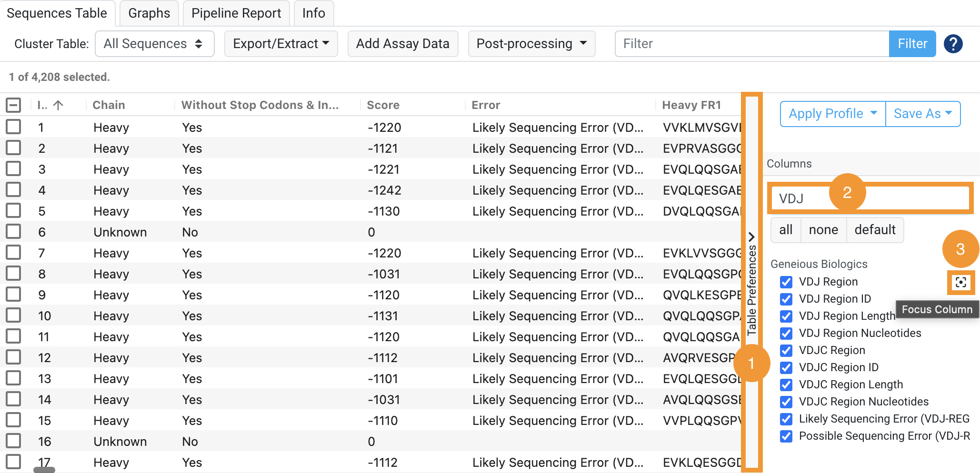Click the Focus Column icon for VDJ Region
Image resolution: width=980 pixels, height=473 pixels.
(x=960, y=282)
